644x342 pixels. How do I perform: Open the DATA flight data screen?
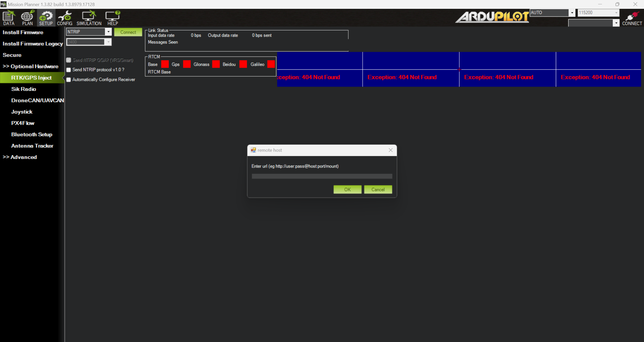(x=9, y=18)
